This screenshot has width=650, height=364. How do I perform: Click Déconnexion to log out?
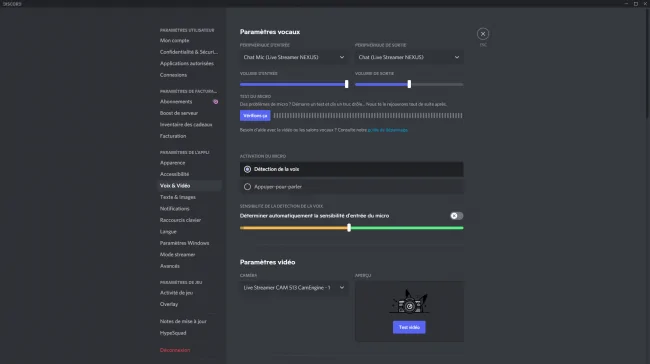click(x=175, y=350)
